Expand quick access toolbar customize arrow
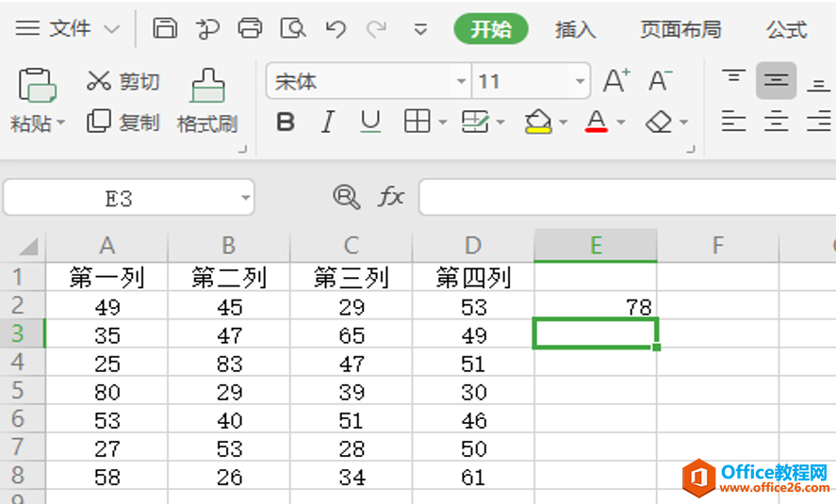Screen dimensions: 836x504 pos(420,29)
